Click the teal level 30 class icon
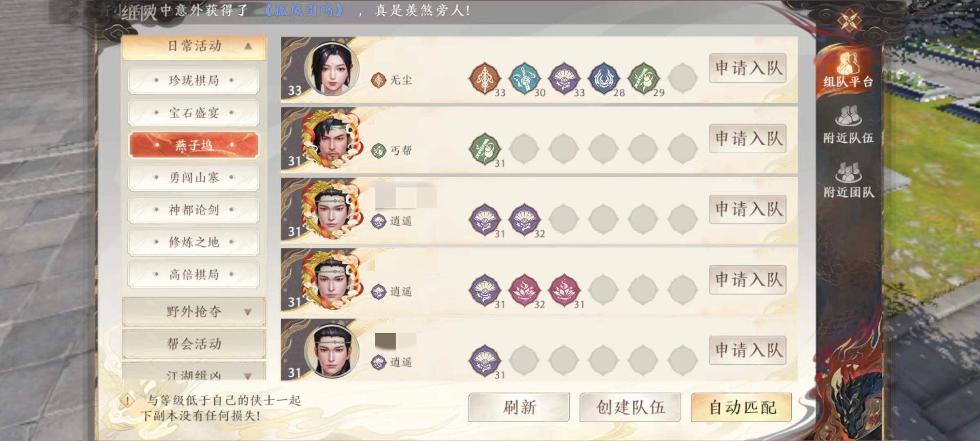980x441 pixels. 525,78
